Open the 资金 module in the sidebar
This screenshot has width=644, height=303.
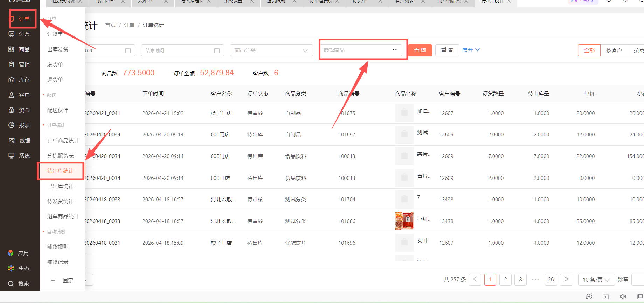point(20,110)
